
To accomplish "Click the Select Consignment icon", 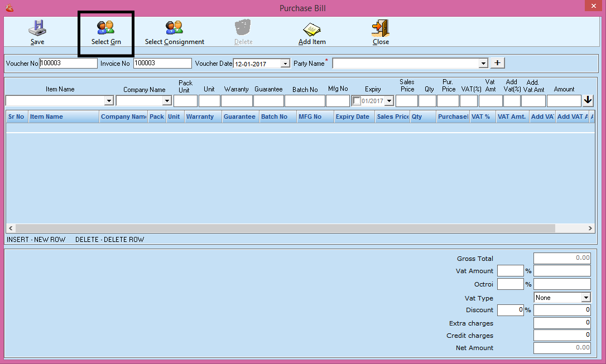I will click(x=174, y=28).
